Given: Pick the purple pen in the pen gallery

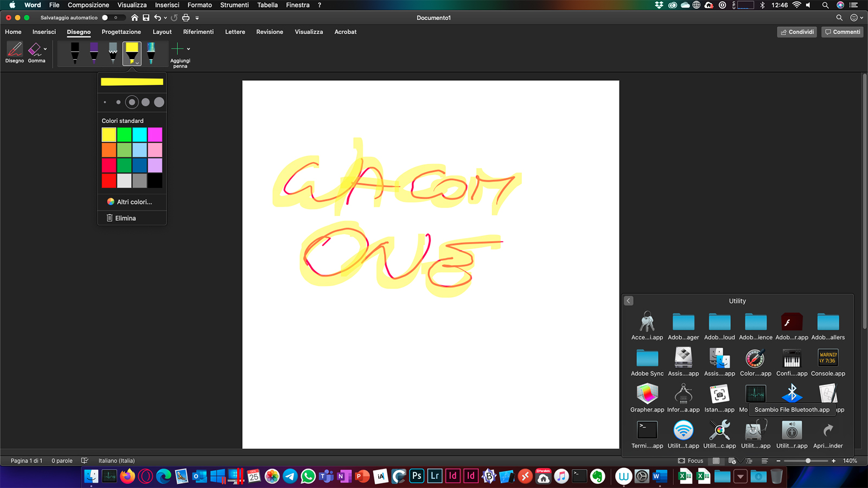Looking at the screenshot, I should coord(94,53).
